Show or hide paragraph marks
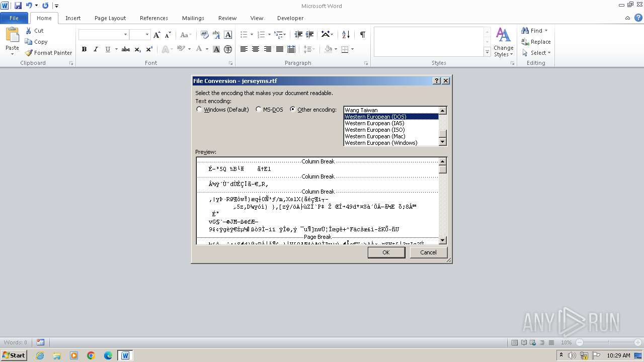The height and width of the screenshot is (362, 644). click(x=362, y=35)
